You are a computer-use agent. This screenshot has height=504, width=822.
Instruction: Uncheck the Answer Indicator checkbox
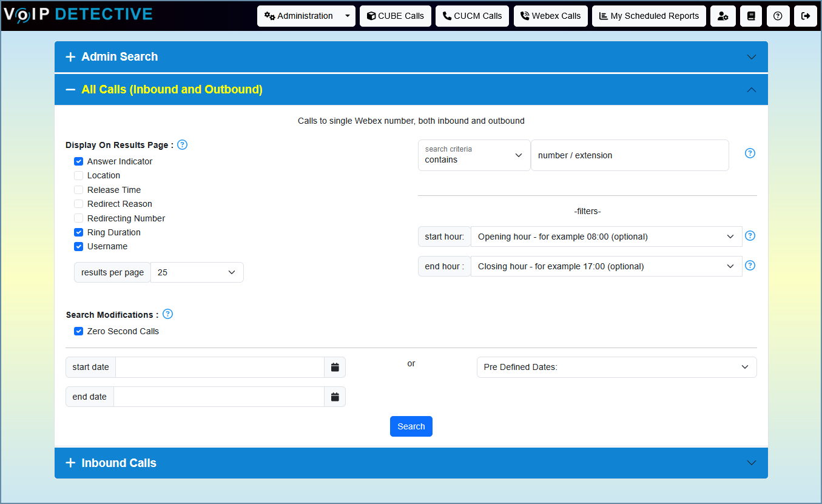(78, 161)
